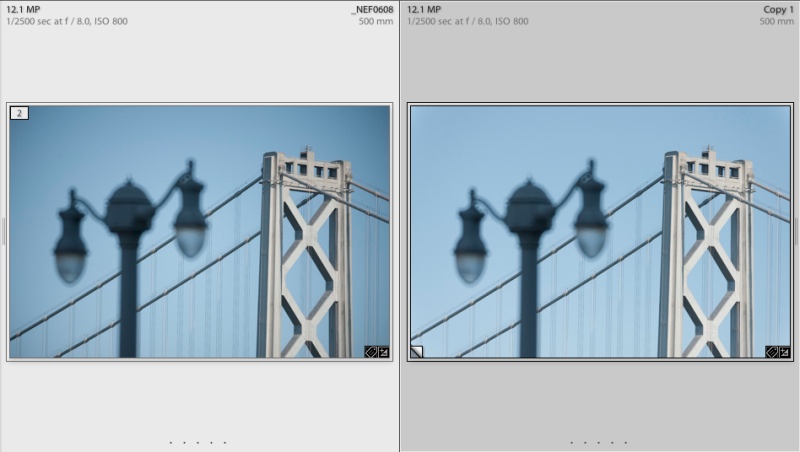Click the virtual copy page-curl icon
Screen dimensions: 800x452
click(x=417, y=352)
